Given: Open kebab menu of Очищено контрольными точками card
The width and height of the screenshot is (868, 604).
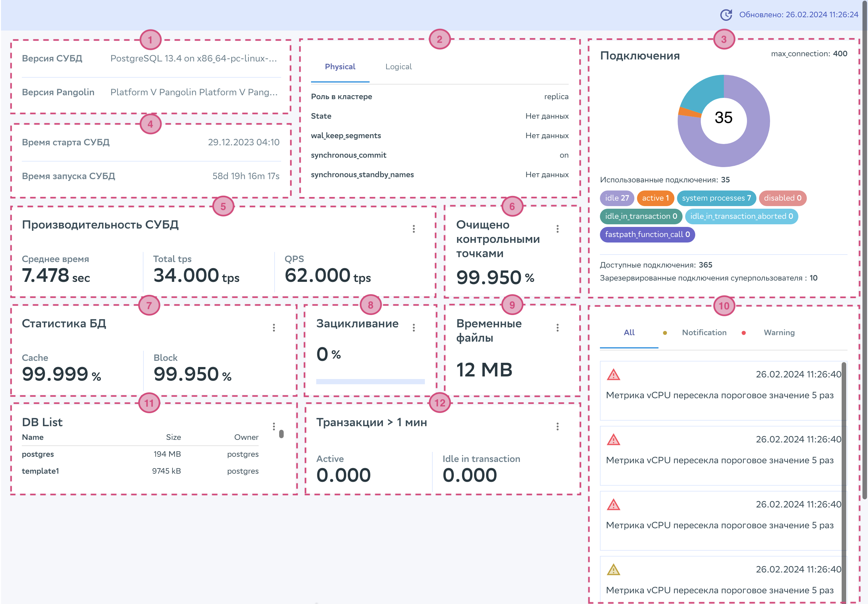Looking at the screenshot, I should 557,229.
